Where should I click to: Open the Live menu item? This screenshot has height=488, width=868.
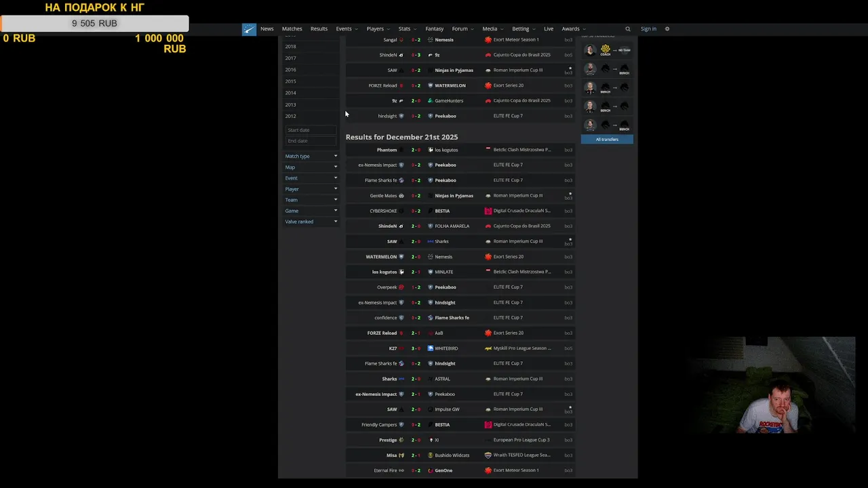[x=549, y=29]
